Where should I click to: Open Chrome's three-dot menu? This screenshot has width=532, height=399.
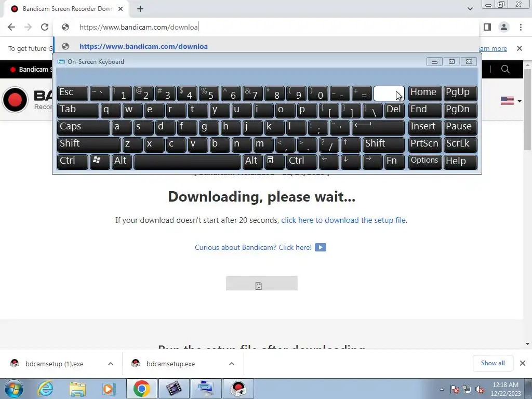click(521, 27)
